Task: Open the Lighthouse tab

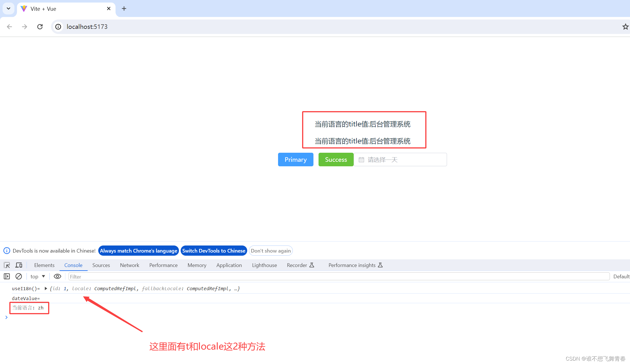Action: 264,265
